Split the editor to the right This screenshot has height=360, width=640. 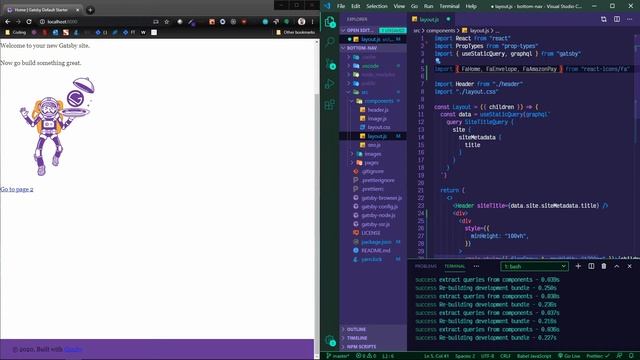[x=617, y=19]
